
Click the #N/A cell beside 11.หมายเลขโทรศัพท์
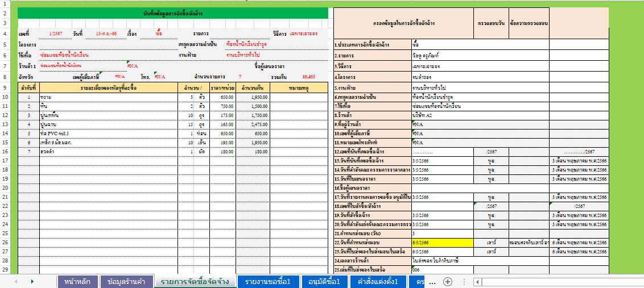(480, 143)
